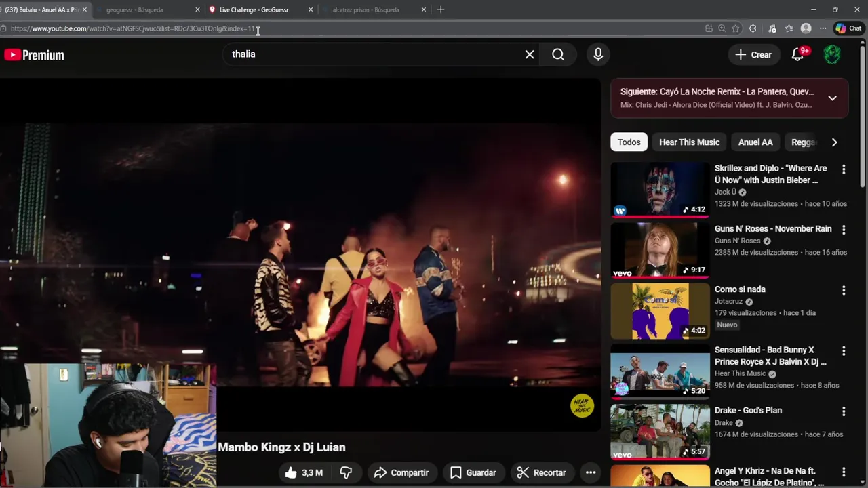Viewport: 868px width, 488px height.
Task: Open options for Sensualidad video
Action: pos(844,351)
